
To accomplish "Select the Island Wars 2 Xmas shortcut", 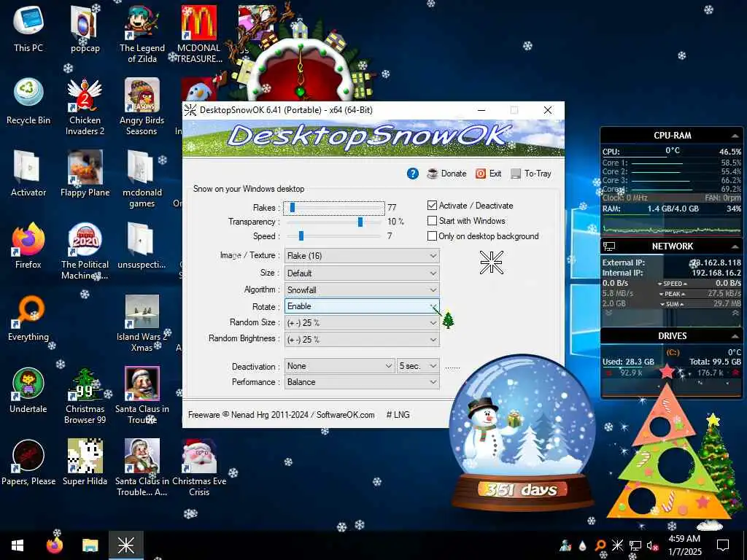I will (x=142, y=323).
